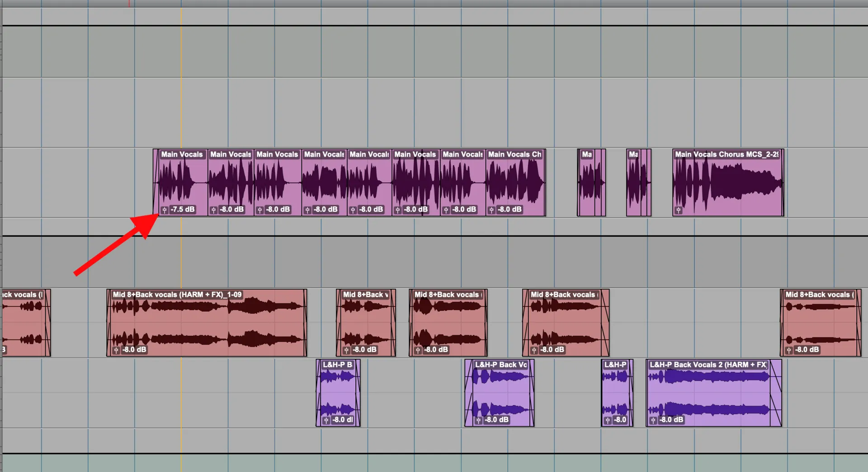
Task: Select fade-out at end of L&H-P Back Vocals 2 clip
Action: 776,393
